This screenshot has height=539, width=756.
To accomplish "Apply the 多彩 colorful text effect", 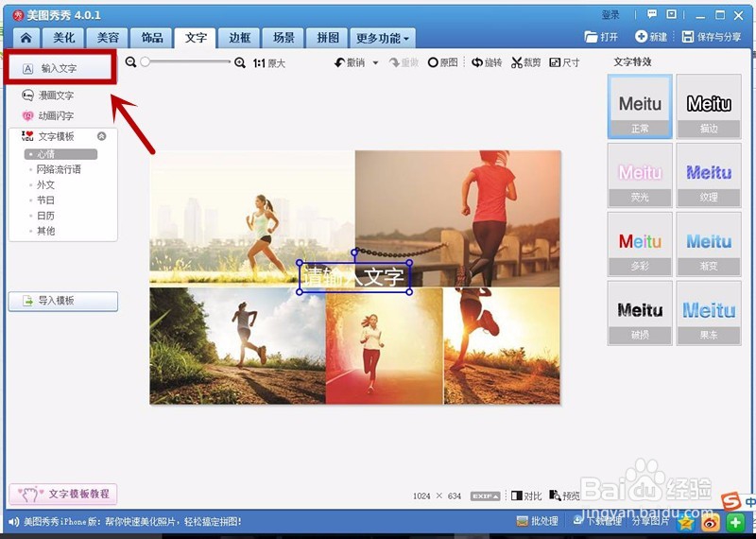I will pyautogui.click(x=640, y=244).
